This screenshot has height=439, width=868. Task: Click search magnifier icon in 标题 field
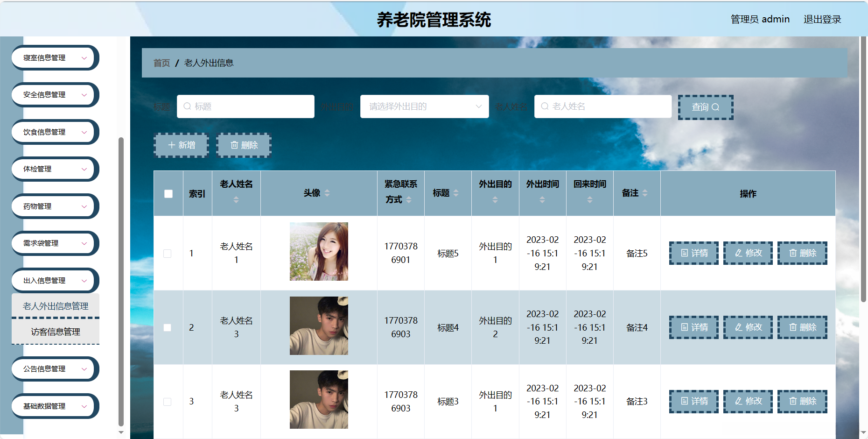click(187, 106)
